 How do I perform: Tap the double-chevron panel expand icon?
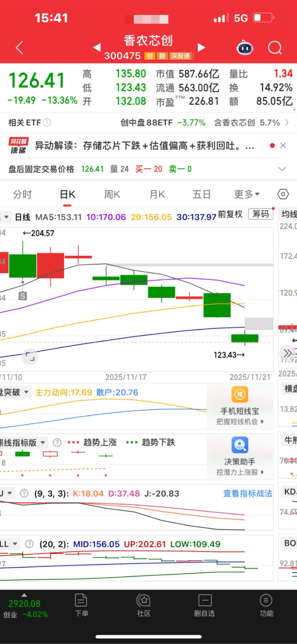point(287,353)
